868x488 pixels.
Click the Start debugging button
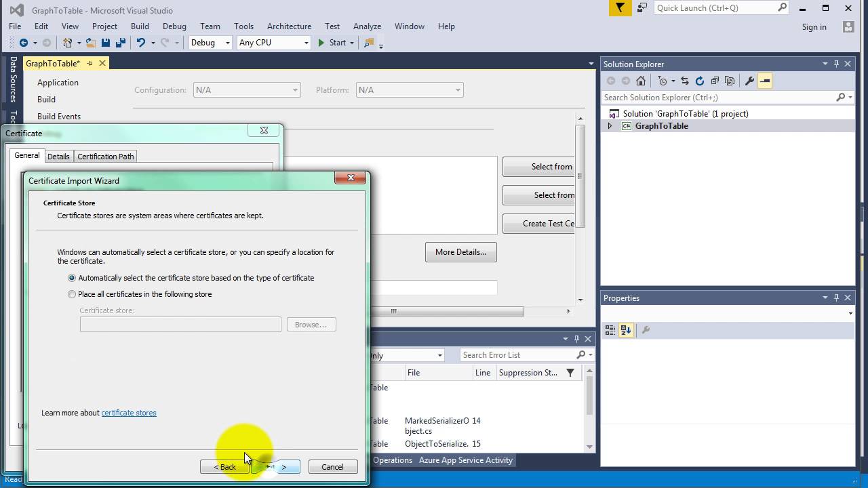click(x=332, y=43)
